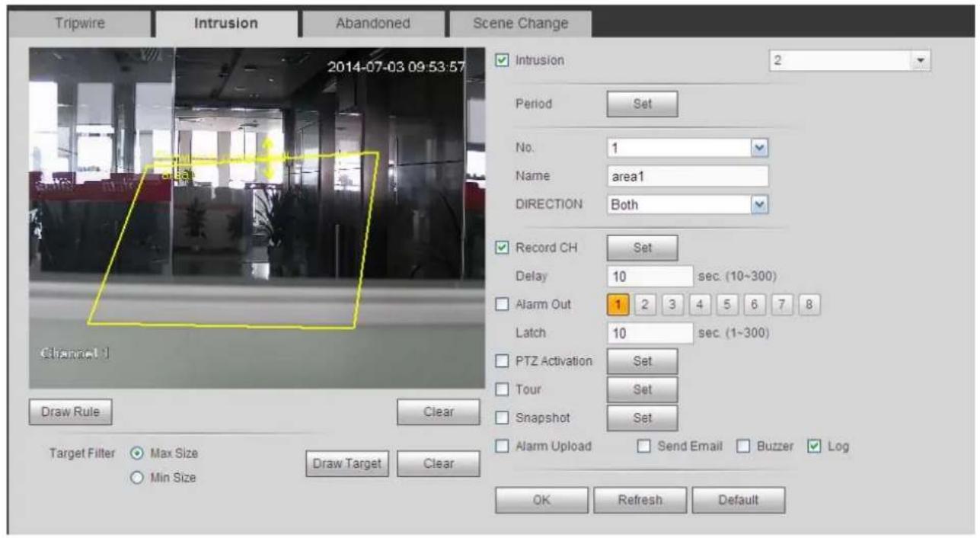Clear the target next to Draw Target

[x=438, y=463]
